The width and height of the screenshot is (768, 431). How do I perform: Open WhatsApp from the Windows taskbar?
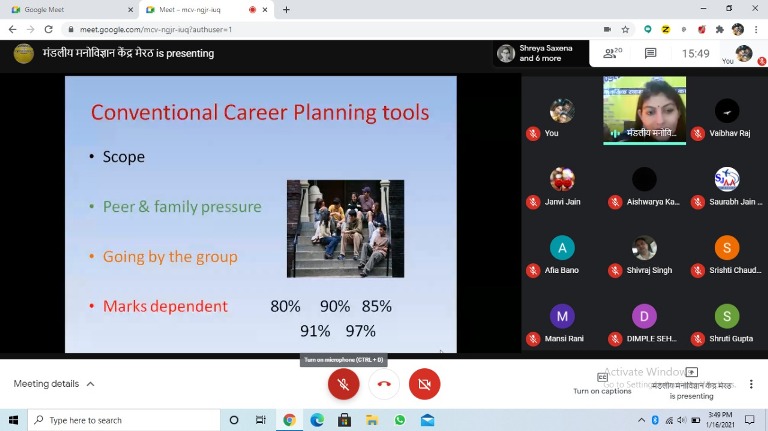click(400, 420)
